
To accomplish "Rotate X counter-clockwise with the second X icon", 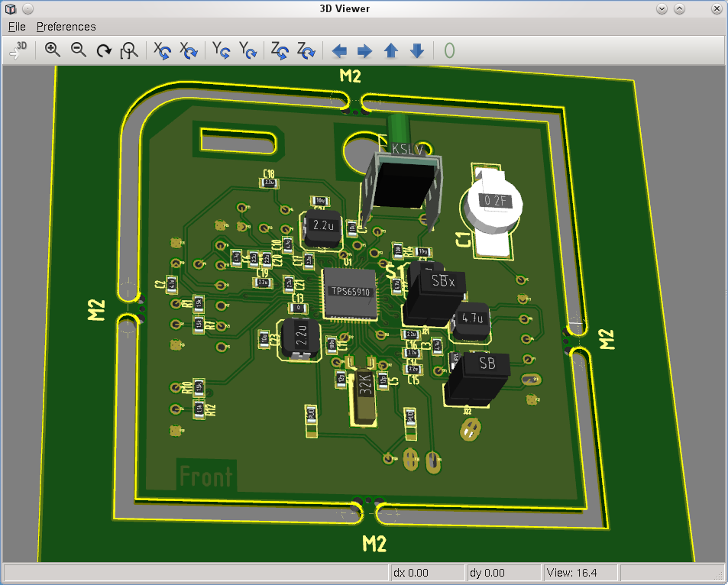I will [188, 50].
